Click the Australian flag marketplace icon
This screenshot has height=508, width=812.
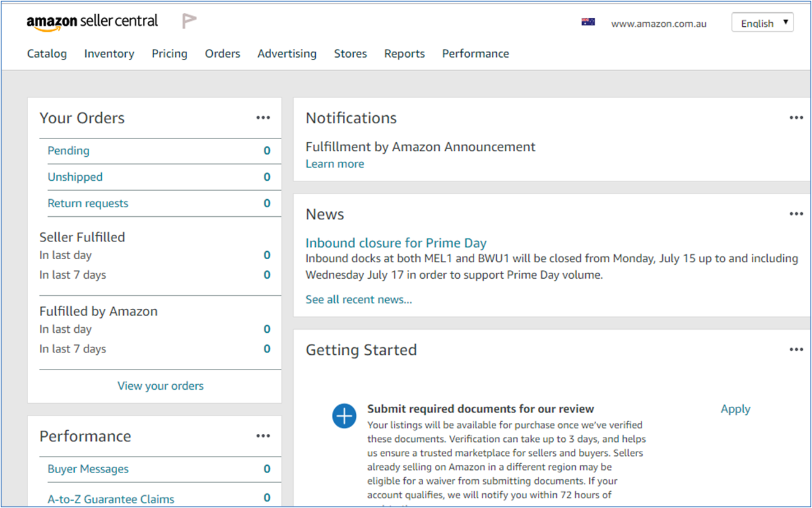click(588, 22)
